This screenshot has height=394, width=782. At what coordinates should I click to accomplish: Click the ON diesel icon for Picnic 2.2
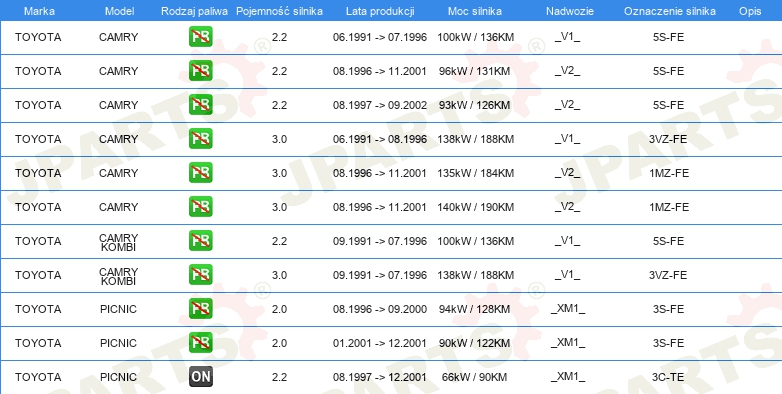200,377
